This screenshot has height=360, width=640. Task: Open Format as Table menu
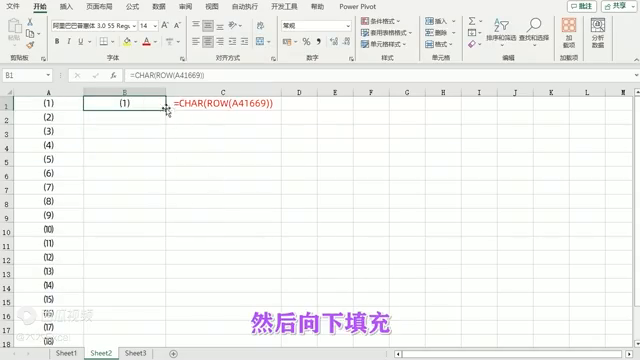(x=386, y=33)
